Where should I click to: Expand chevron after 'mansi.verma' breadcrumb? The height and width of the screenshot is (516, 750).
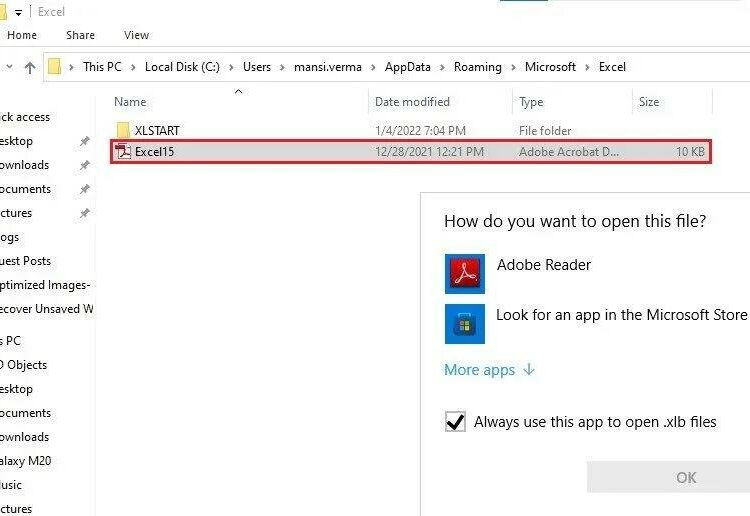[x=374, y=67]
